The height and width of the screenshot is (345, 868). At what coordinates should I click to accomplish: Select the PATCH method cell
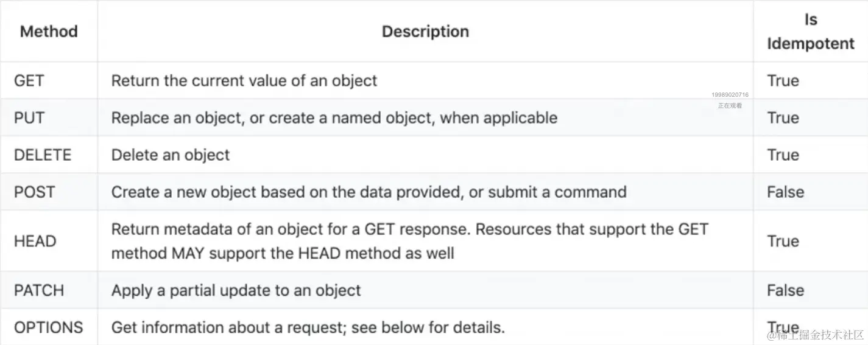(x=38, y=290)
